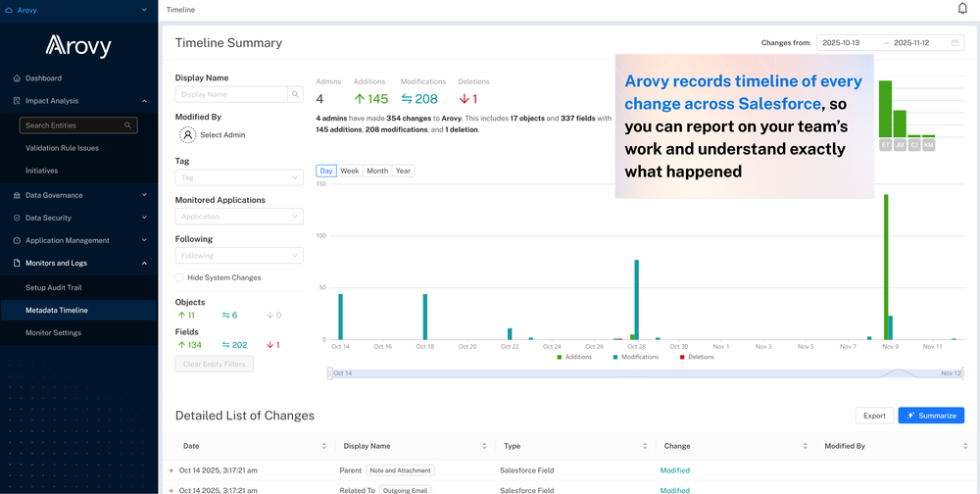Sort by Type column arrows

[645, 447]
